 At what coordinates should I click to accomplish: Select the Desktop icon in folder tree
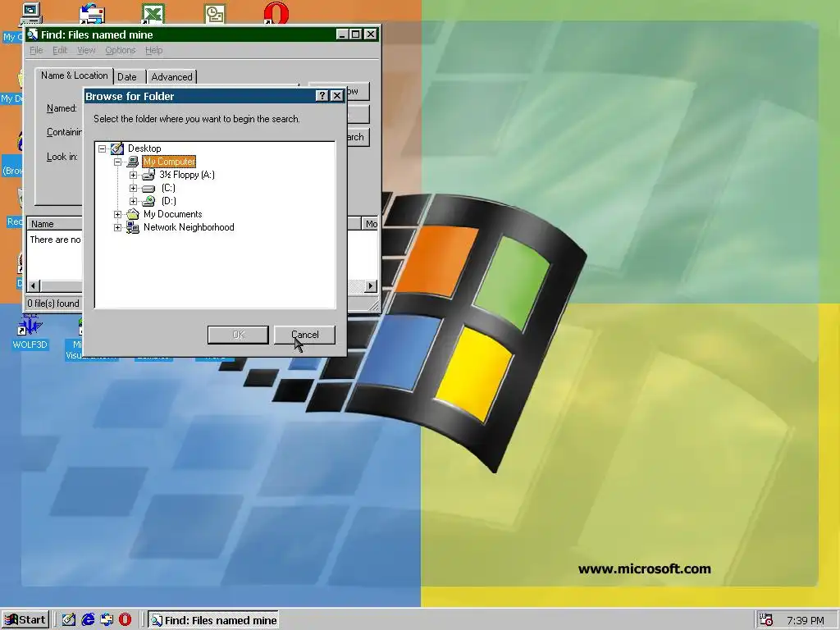coord(116,148)
